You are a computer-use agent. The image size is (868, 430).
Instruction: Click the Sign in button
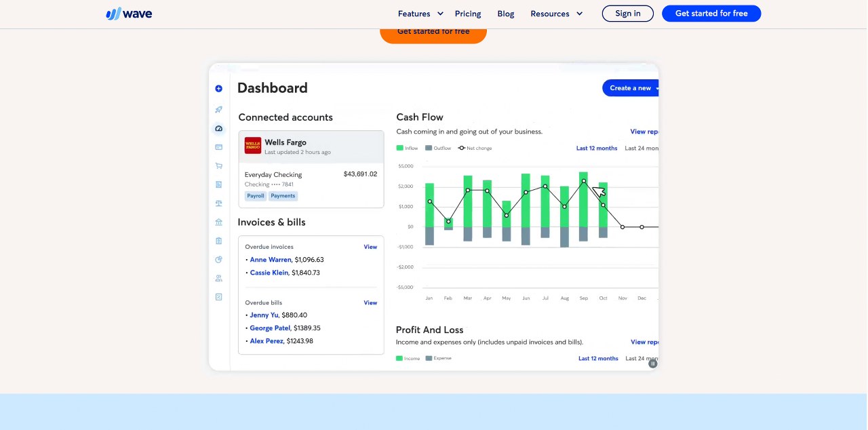(628, 14)
